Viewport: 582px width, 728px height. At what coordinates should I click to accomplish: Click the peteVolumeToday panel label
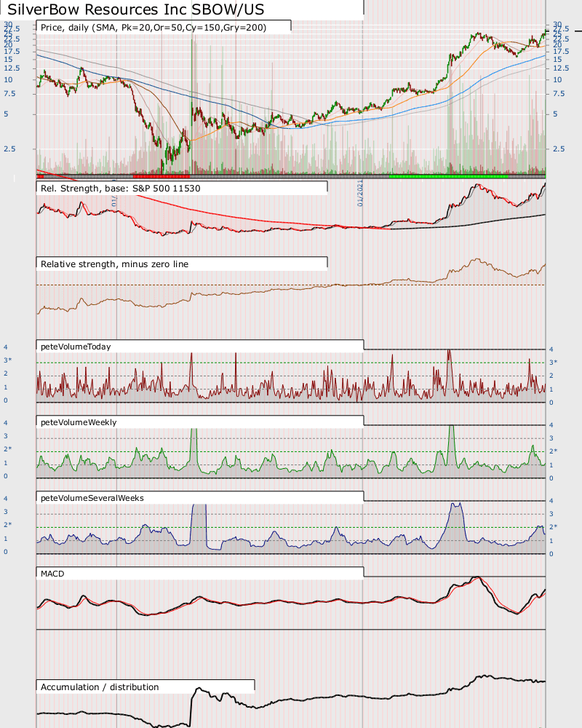76,347
